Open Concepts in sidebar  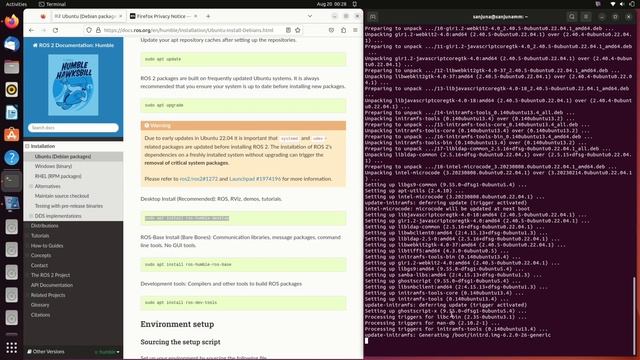tap(41, 256)
